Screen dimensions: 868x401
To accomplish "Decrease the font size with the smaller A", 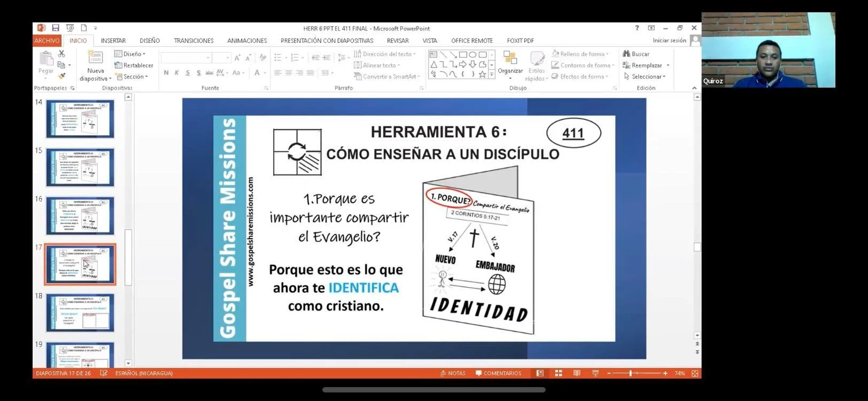I will 249,58.
